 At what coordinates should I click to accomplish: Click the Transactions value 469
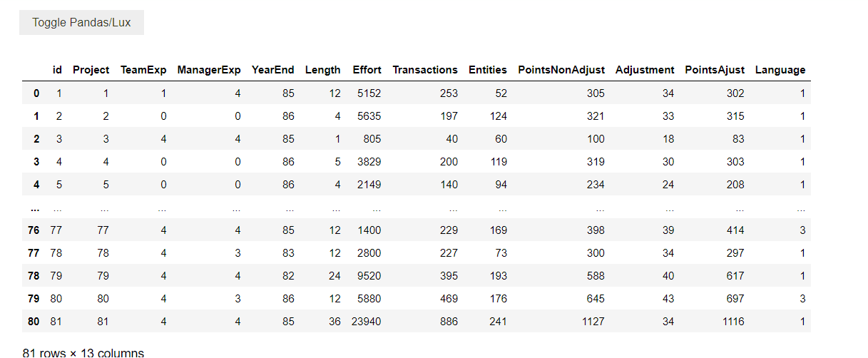tap(447, 298)
